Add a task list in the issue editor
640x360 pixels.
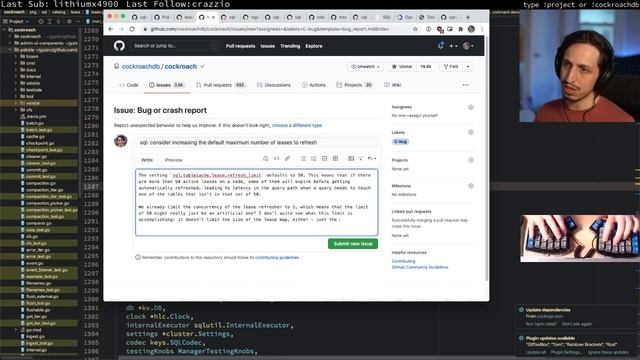[x=324, y=158]
